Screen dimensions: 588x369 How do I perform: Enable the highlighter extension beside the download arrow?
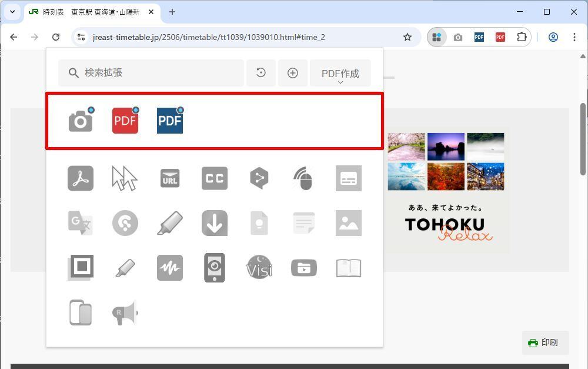click(x=170, y=223)
